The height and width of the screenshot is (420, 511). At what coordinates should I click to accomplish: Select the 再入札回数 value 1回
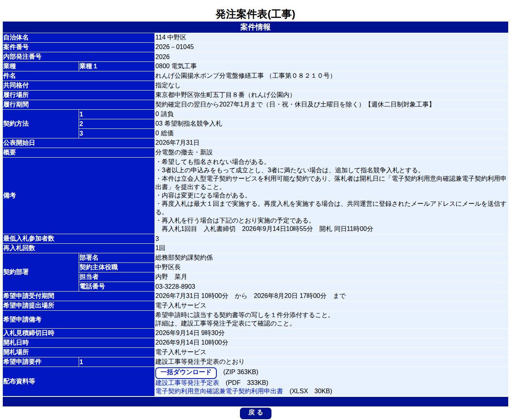pos(160,248)
